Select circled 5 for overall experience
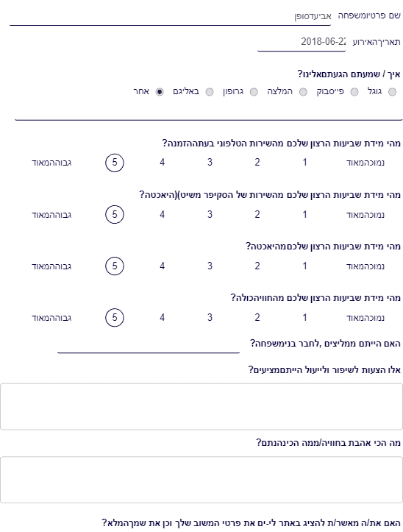This screenshot has height=532, width=403. (115, 318)
